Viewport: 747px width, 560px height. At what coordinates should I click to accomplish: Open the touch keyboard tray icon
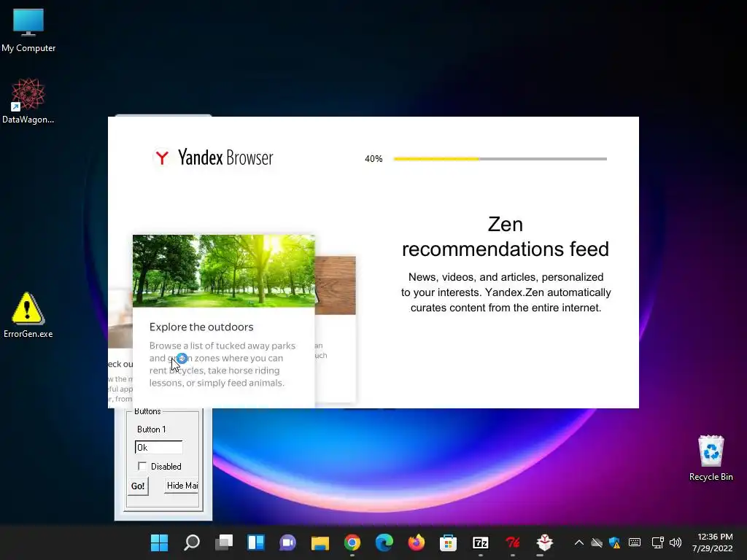pos(635,542)
